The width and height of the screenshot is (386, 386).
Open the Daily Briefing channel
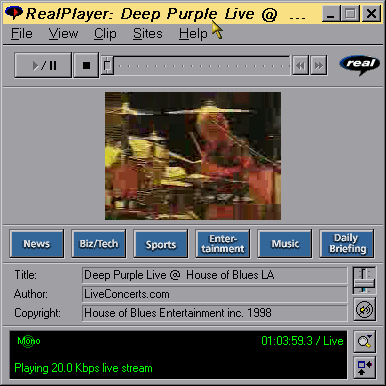coord(347,244)
